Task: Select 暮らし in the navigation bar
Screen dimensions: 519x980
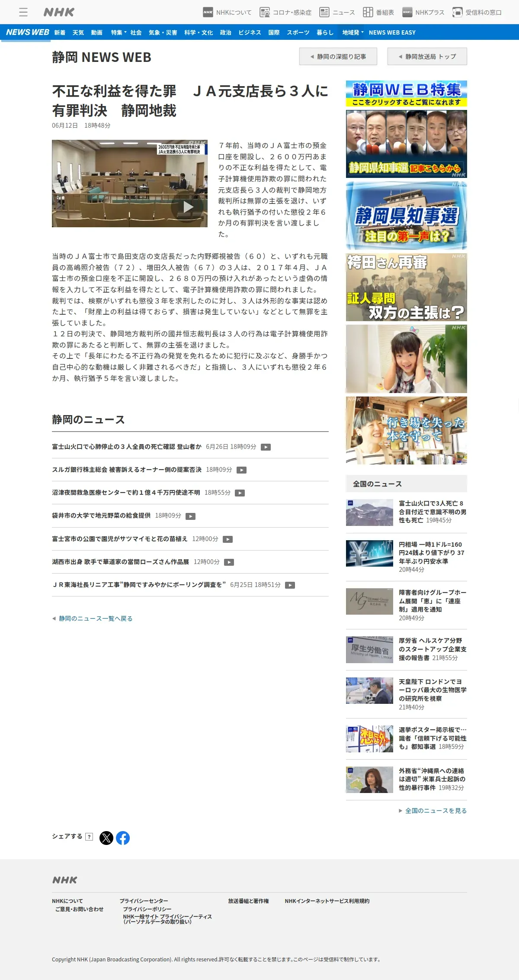Action: [325, 32]
